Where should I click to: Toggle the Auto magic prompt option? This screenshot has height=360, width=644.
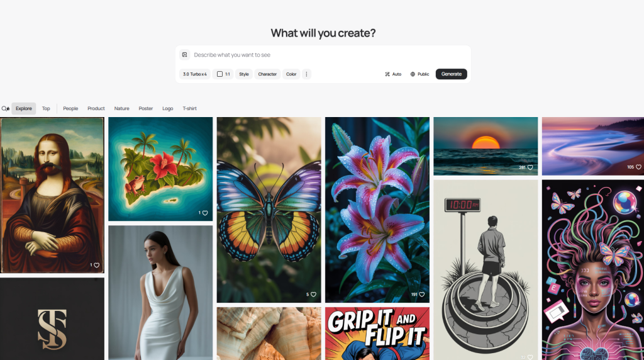(393, 74)
